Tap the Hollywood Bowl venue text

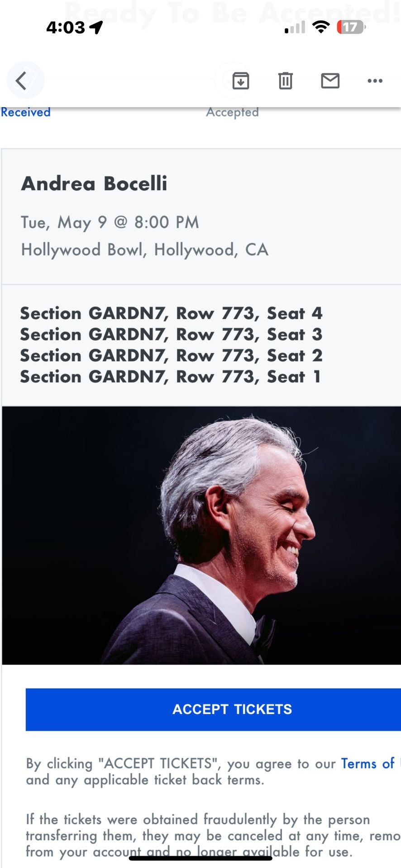click(x=144, y=249)
